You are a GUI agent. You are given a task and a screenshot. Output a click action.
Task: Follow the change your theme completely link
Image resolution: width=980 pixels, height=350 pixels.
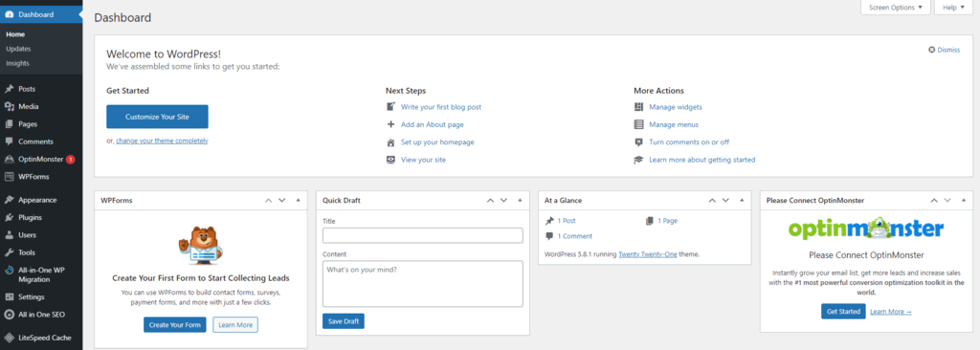[x=162, y=141]
